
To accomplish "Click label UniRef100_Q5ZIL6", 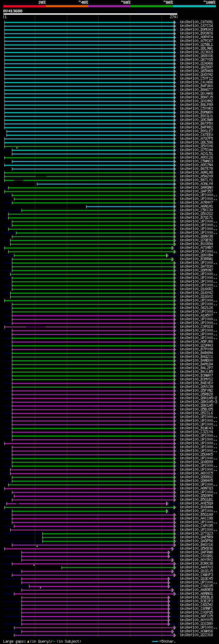I will click(x=196, y=413).
